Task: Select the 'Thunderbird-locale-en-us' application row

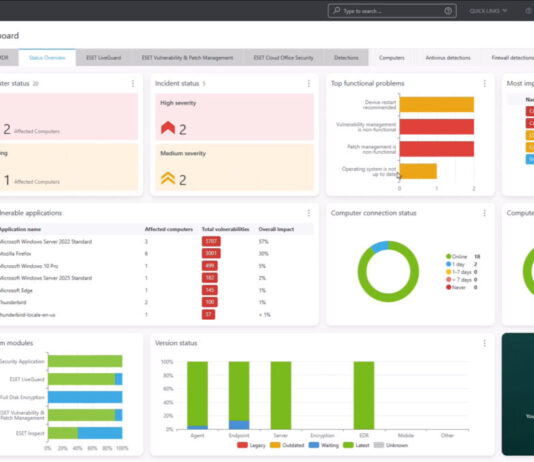Action: click(157, 315)
